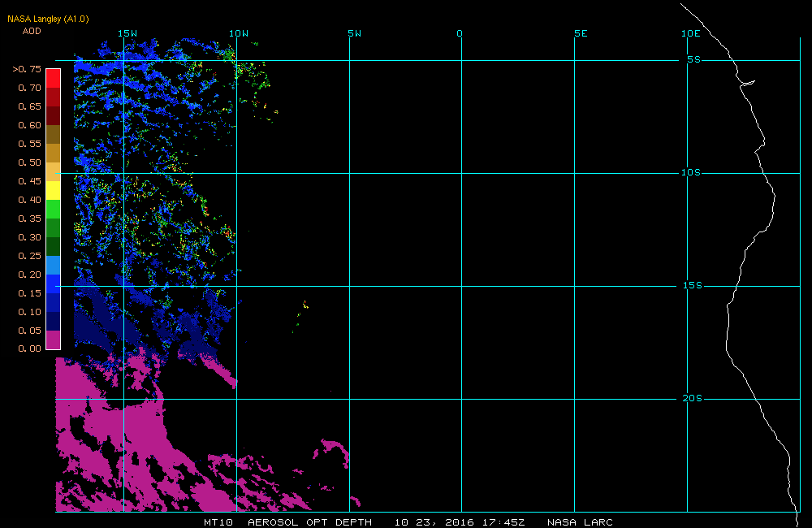Click the bright green legend swatch
Viewport: 812px width, 528px height.
tap(53, 209)
